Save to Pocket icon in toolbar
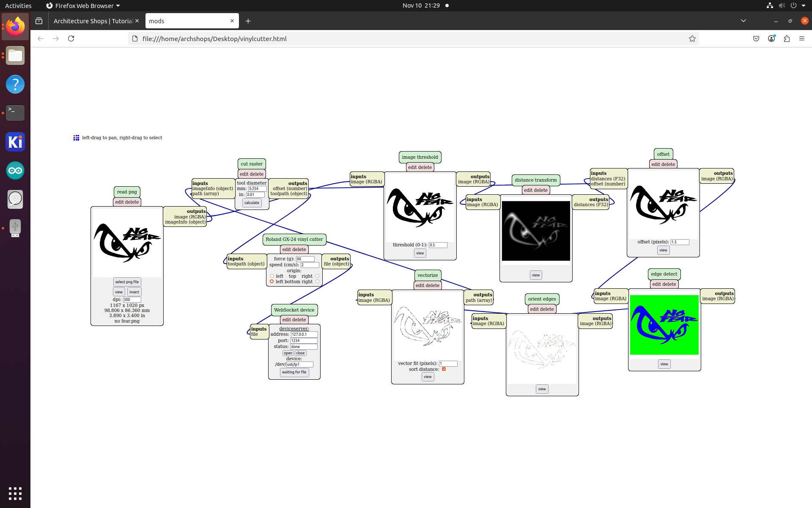This screenshot has height=508, width=812. [x=756, y=39]
